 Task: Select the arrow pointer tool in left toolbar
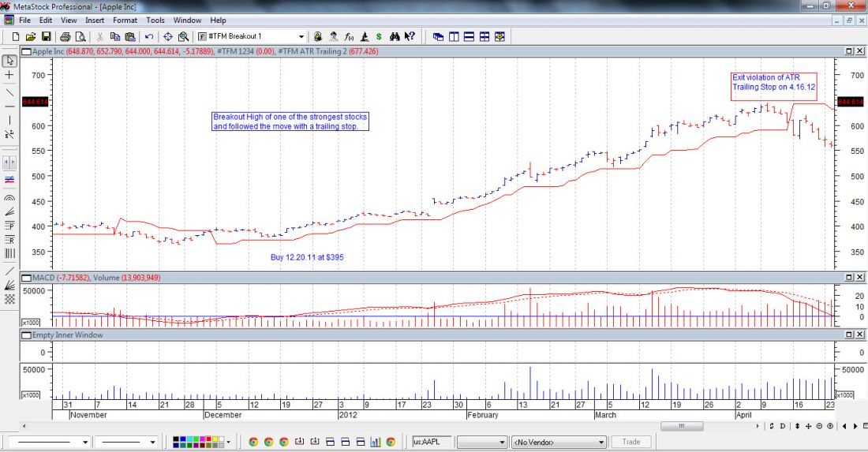click(x=9, y=60)
